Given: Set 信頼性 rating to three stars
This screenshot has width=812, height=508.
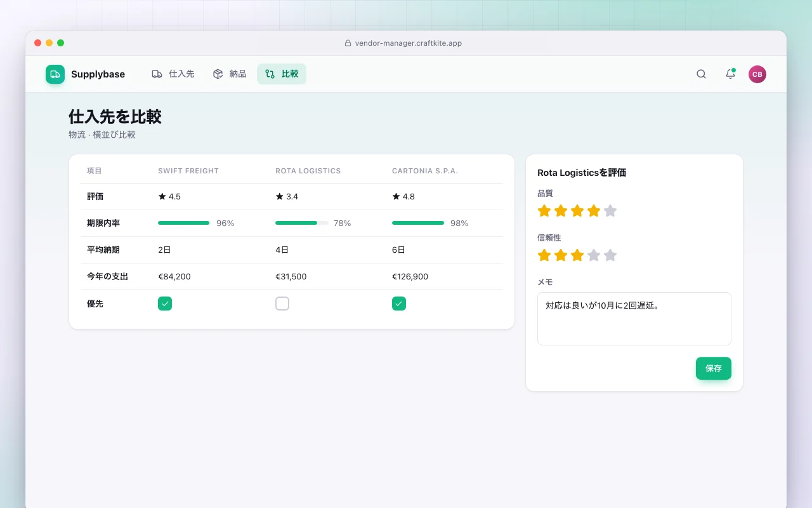Looking at the screenshot, I should click(x=577, y=255).
